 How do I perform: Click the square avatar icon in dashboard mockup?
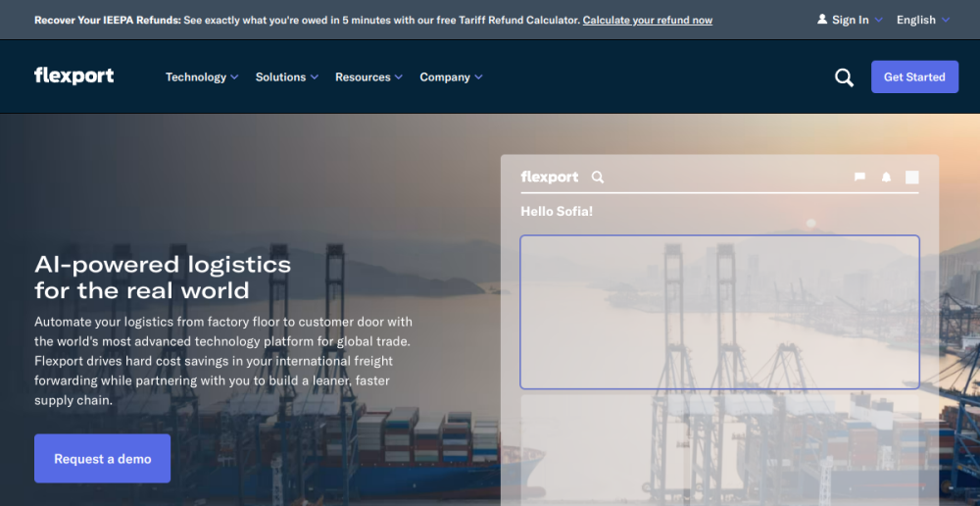[911, 177]
